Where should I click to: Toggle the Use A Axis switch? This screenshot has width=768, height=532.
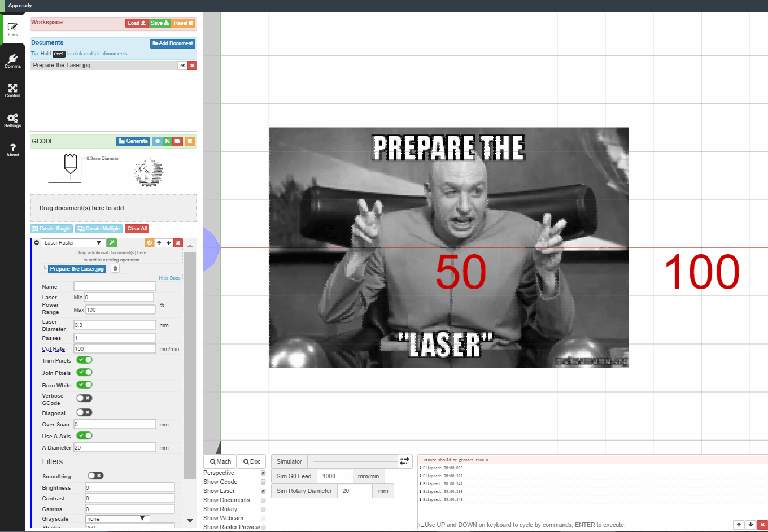pos(84,435)
